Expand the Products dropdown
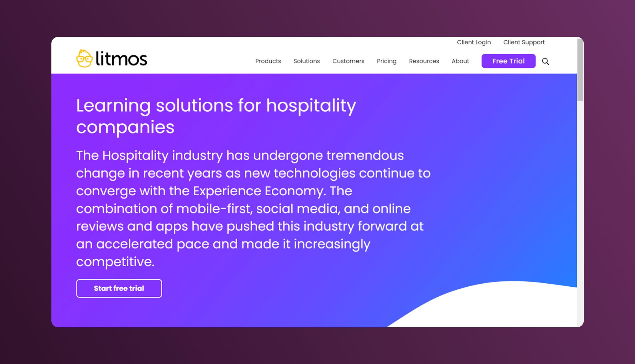This screenshot has height=364, width=635. [x=268, y=61]
